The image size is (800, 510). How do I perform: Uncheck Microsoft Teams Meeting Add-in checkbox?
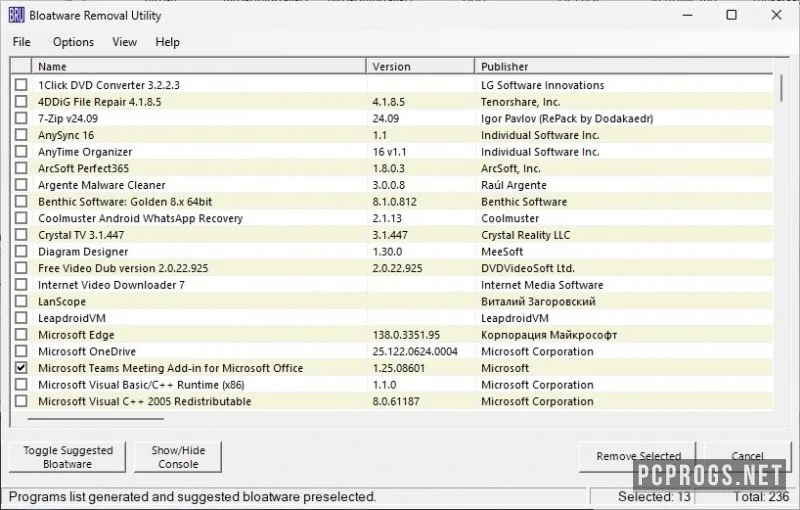pyautogui.click(x=21, y=368)
